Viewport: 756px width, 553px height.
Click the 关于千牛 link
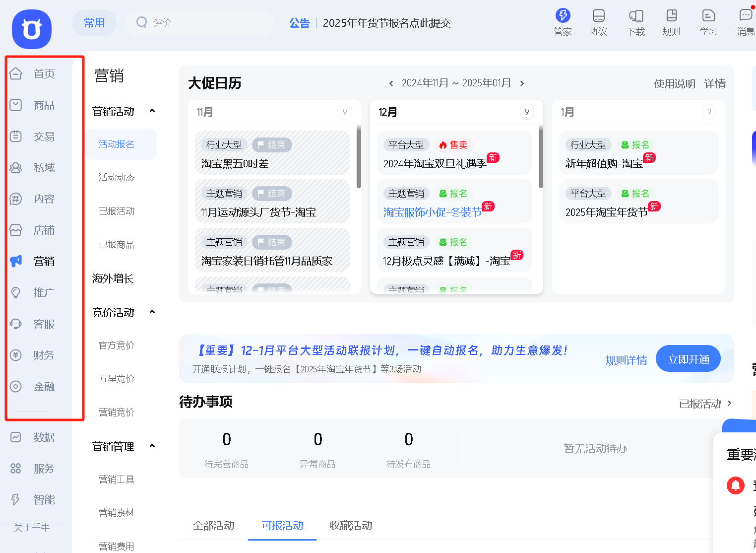32,528
